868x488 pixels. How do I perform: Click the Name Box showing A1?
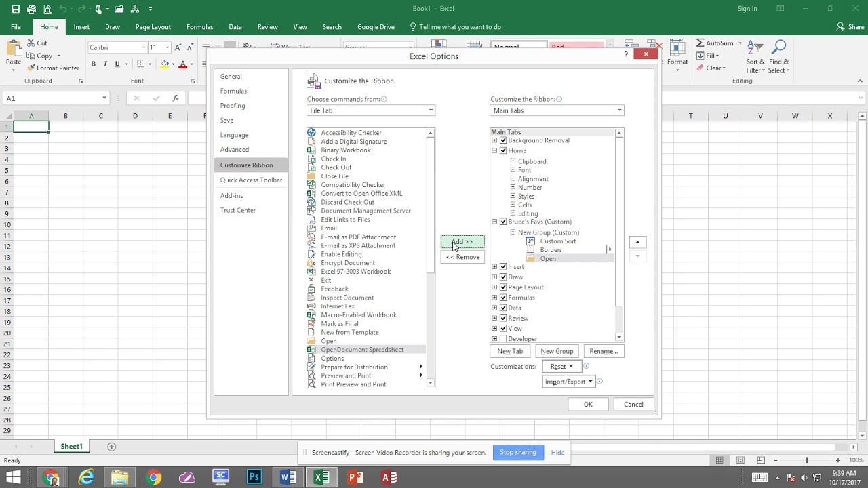pyautogui.click(x=56, y=98)
